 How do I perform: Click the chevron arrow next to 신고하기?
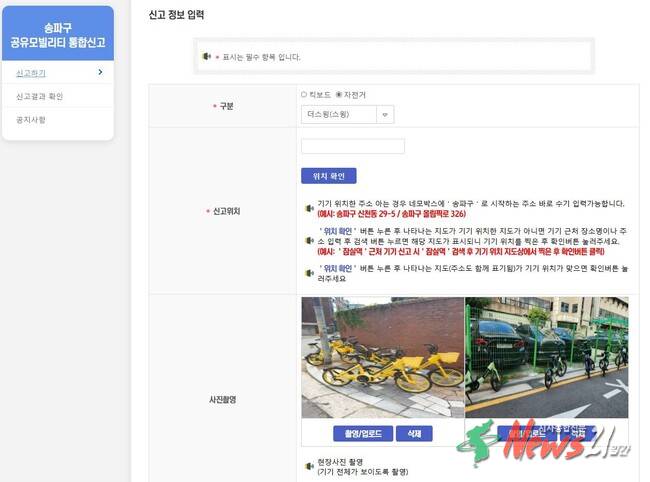100,73
